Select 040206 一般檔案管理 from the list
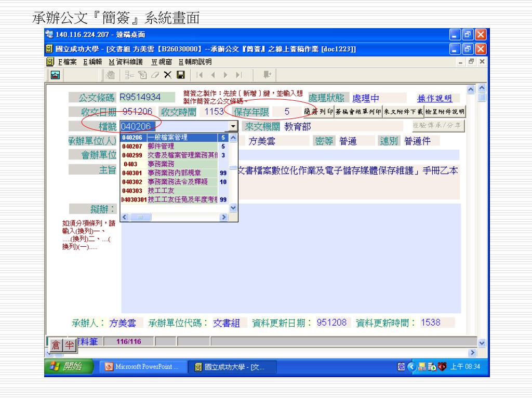The image size is (532, 399). click(x=174, y=137)
